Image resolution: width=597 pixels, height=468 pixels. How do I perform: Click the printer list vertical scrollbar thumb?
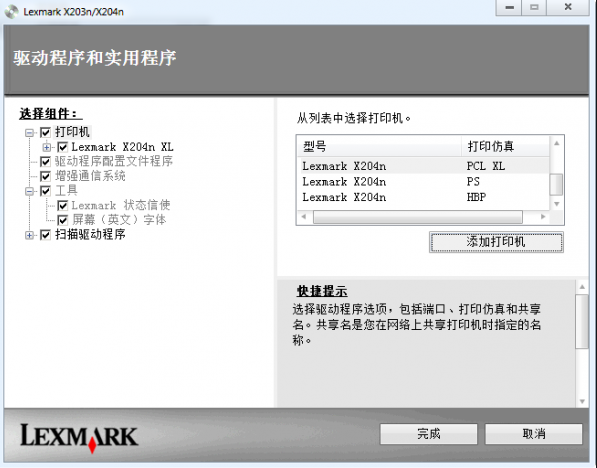point(556,184)
